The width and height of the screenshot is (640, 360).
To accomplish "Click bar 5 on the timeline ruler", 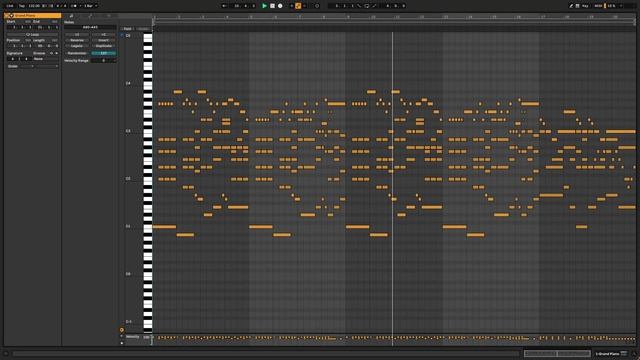I will pyautogui.click(x=251, y=17).
